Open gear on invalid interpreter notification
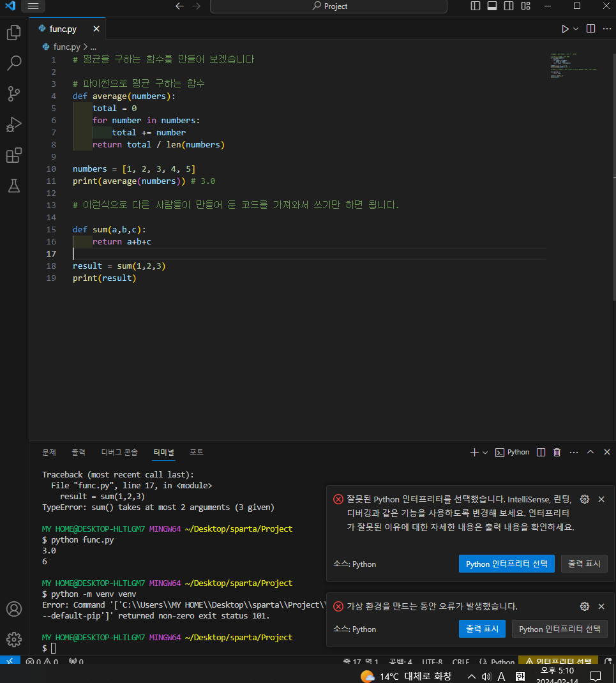The height and width of the screenshot is (683, 616). click(x=585, y=499)
